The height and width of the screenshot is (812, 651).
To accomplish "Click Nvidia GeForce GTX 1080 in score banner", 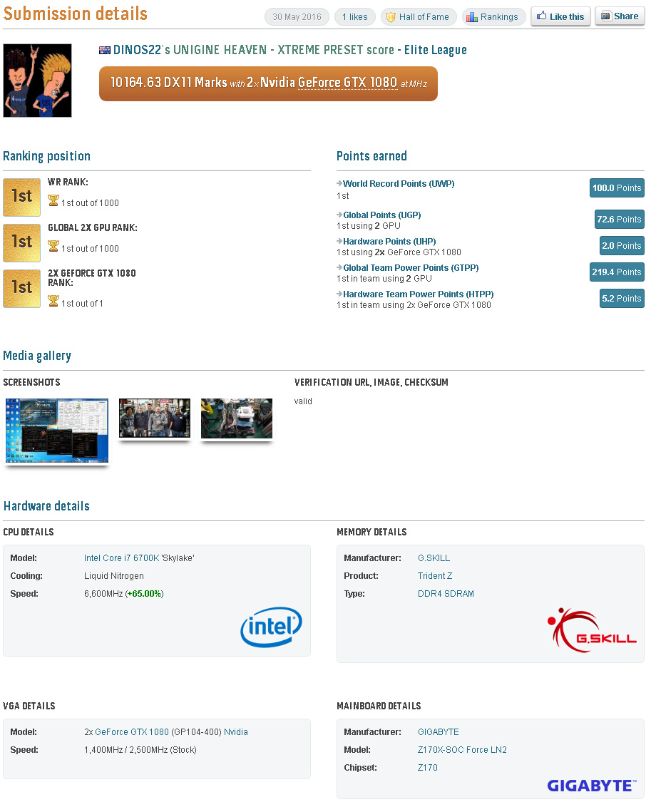I will click(x=328, y=82).
